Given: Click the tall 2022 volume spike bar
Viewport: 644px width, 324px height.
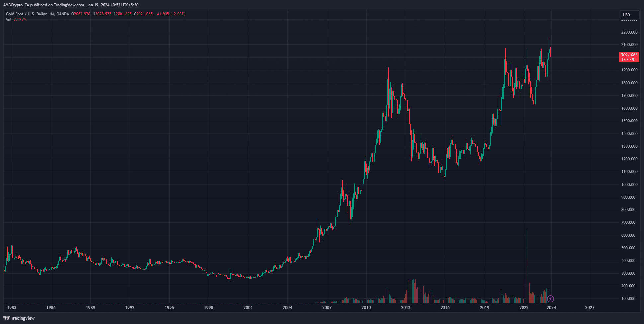Looking at the screenshot, I should point(526,266).
